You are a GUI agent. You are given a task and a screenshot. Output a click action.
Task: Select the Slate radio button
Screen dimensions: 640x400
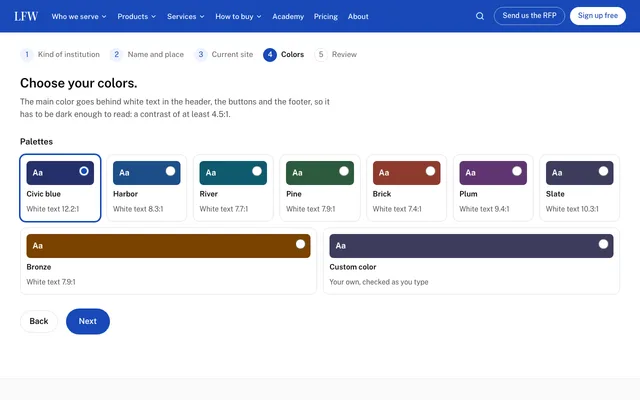click(x=603, y=171)
